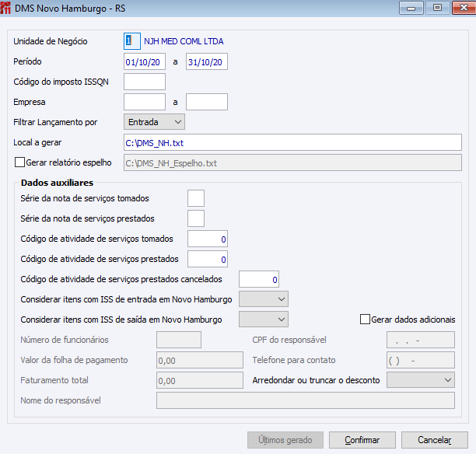The image size is (476, 454).
Task: Click the NJH MED COML LTDA text
Action: tap(184, 41)
